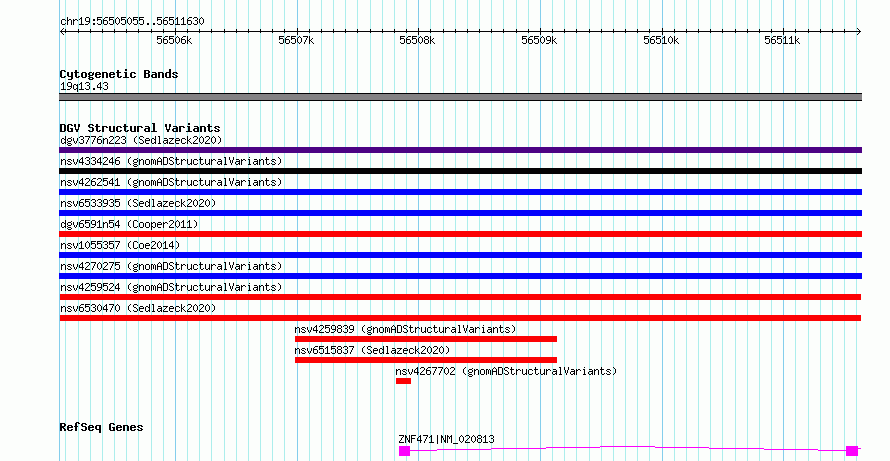
Task: Open the nsv4334246 (gnomADStructuralVariants) label
Action: coord(171,161)
